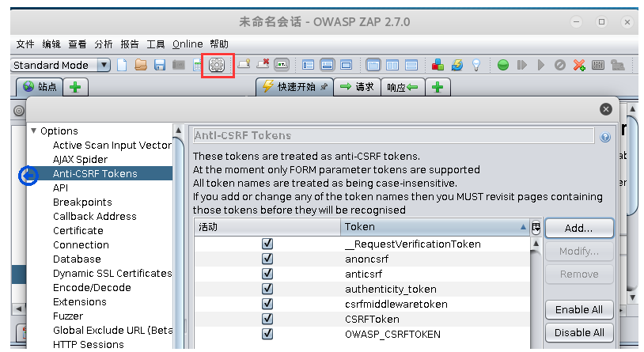Image resolution: width=644 pixels, height=352 pixels.
Task: Click the table column chooser icon
Action: 536,227
